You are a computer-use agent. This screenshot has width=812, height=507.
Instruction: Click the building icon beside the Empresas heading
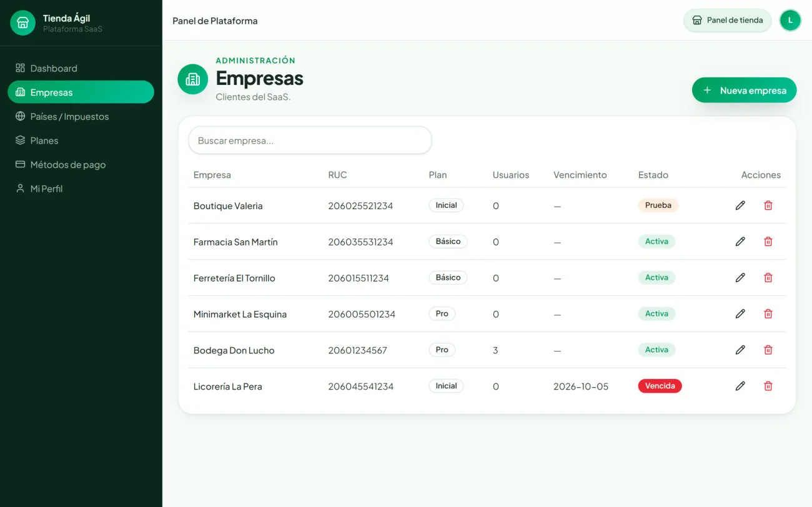pos(193,79)
